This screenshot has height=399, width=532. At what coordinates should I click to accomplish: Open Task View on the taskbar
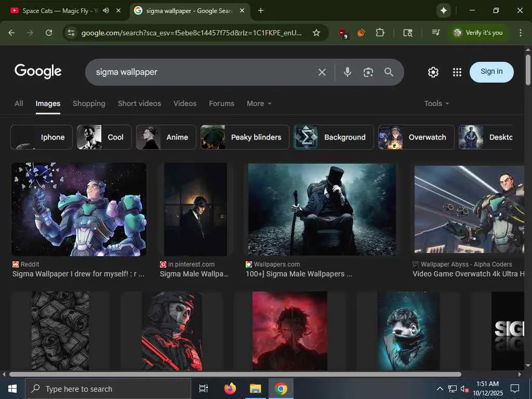point(204,389)
